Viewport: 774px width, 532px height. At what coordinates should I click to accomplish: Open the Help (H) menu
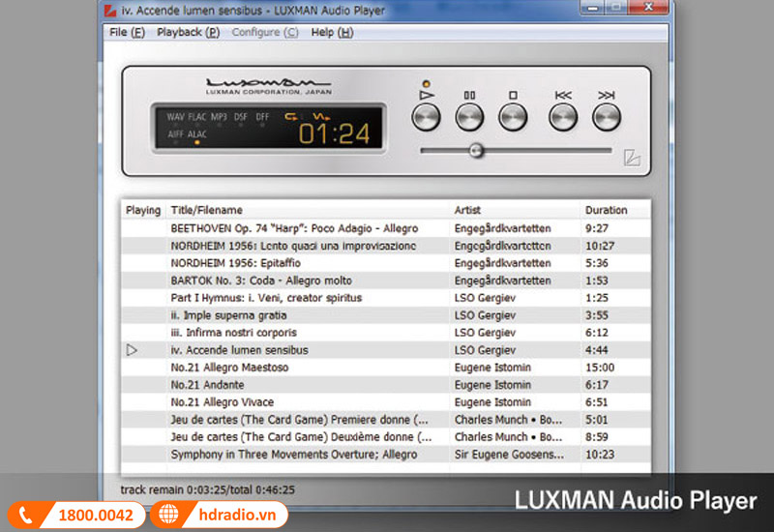332,32
